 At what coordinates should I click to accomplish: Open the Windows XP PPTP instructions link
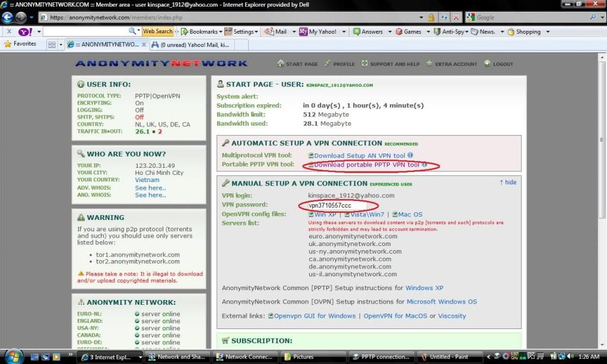(x=424, y=288)
